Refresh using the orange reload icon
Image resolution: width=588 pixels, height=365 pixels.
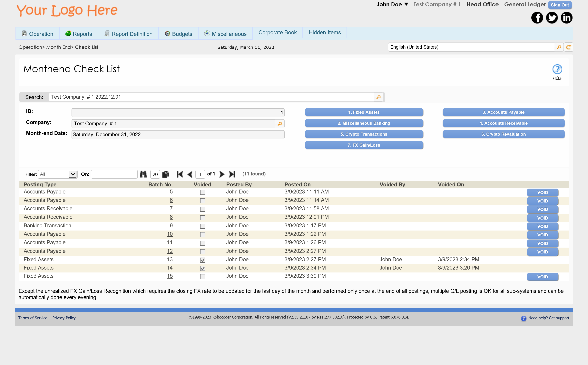click(x=568, y=47)
